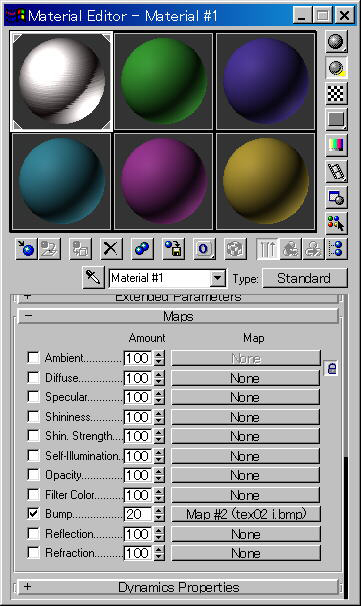
Task: Open the Material/Map Navigator icon
Action: [336, 249]
